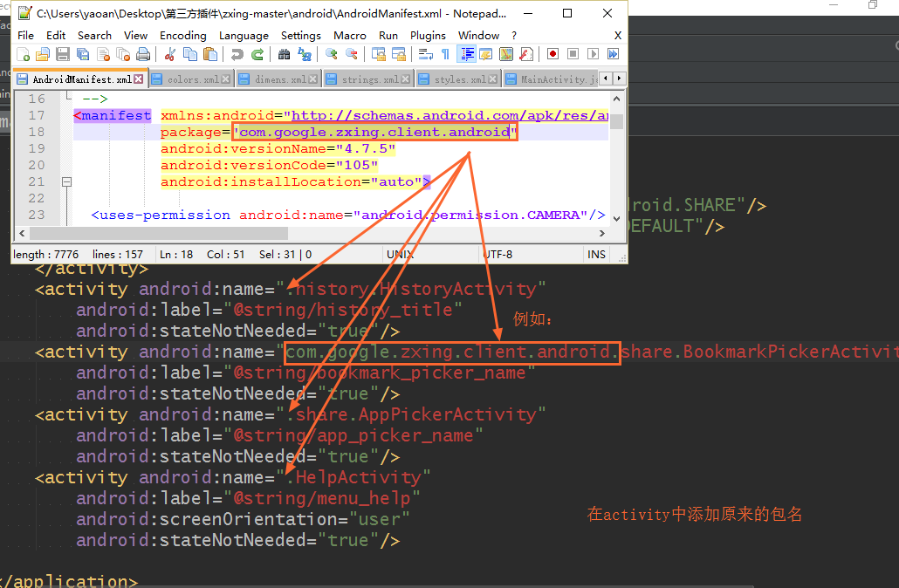Open the Encoding menu
899x588 pixels.
tap(183, 36)
